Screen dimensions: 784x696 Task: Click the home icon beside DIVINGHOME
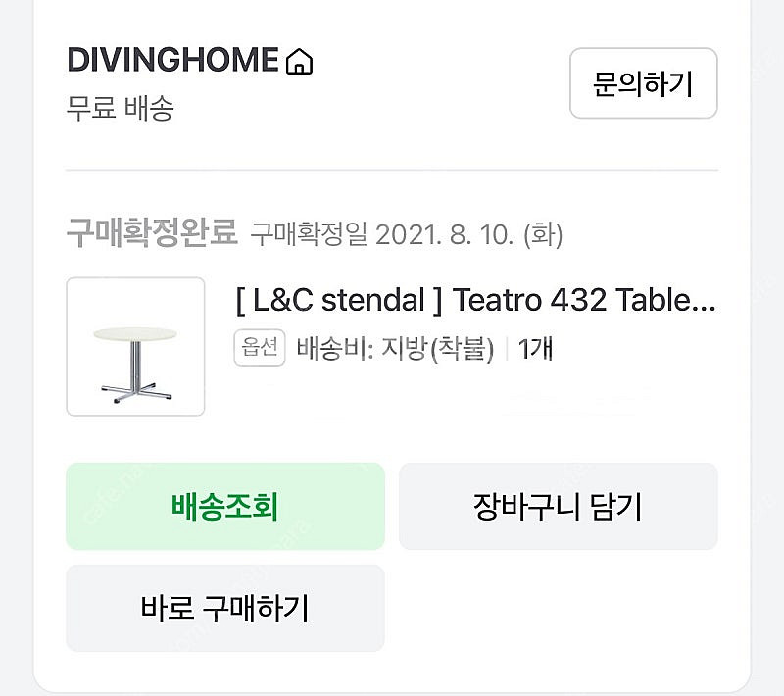point(299,61)
